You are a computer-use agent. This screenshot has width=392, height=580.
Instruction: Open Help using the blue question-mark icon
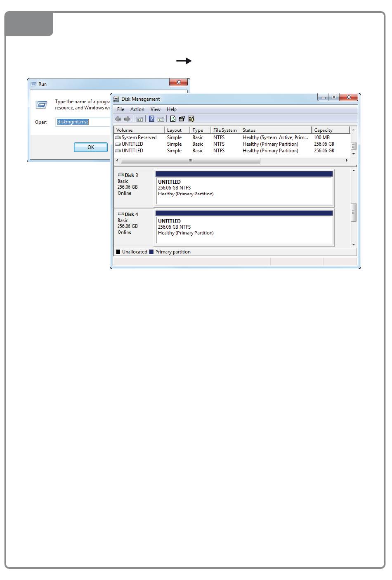151,119
